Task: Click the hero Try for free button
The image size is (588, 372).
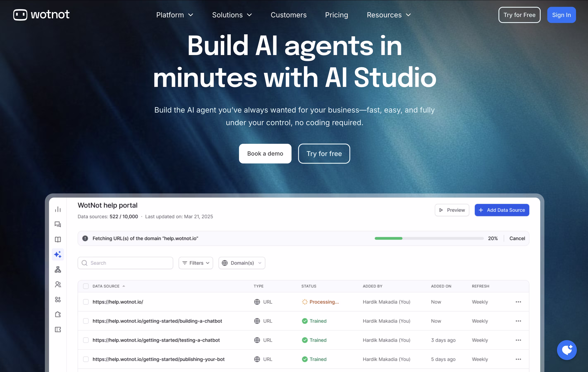Action: pos(324,154)
